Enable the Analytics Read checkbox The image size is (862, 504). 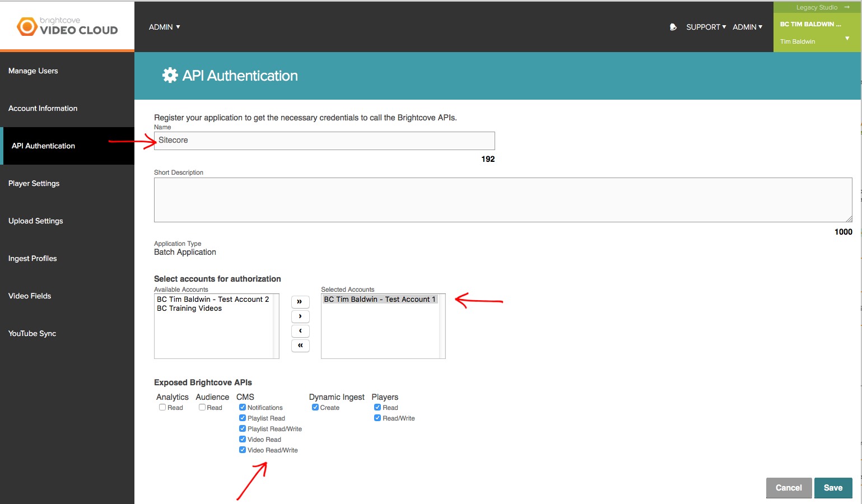pyautogui.click(x=162, y=407)
